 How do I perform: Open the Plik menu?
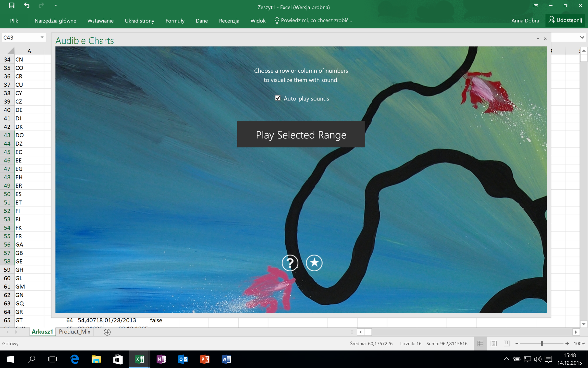tap(14, 21)
